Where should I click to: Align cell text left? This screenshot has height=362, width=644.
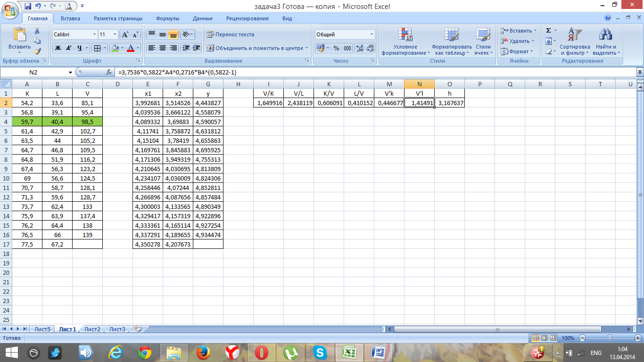point(151,48)
